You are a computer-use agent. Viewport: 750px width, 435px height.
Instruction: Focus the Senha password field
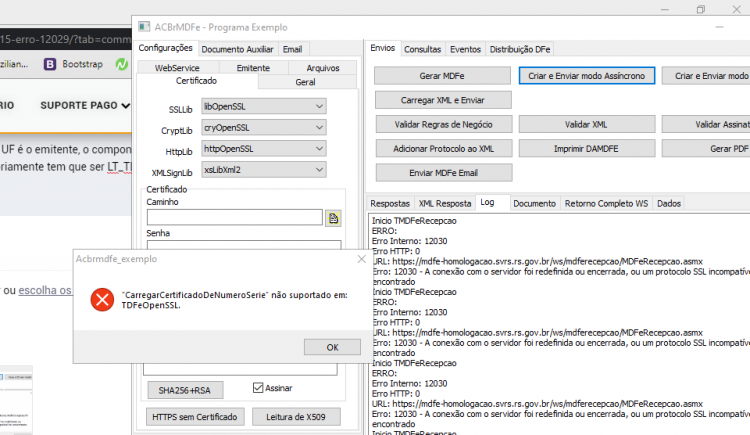[x=244, y=245]
